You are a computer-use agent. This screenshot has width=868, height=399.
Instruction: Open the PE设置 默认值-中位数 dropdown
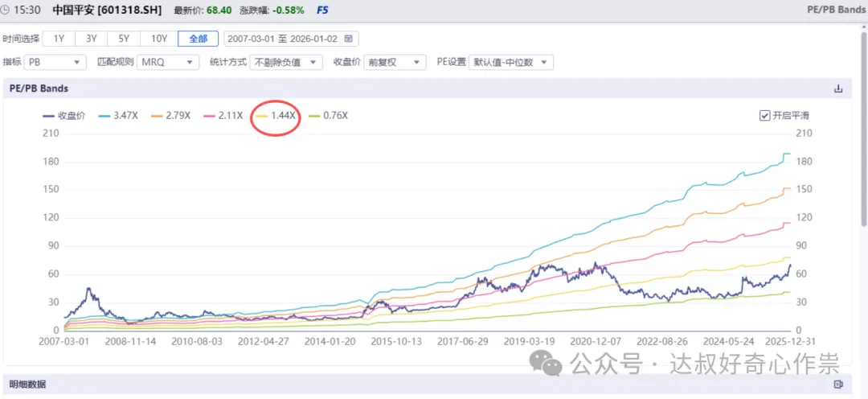pyautogui.click(x=511, y=62)
